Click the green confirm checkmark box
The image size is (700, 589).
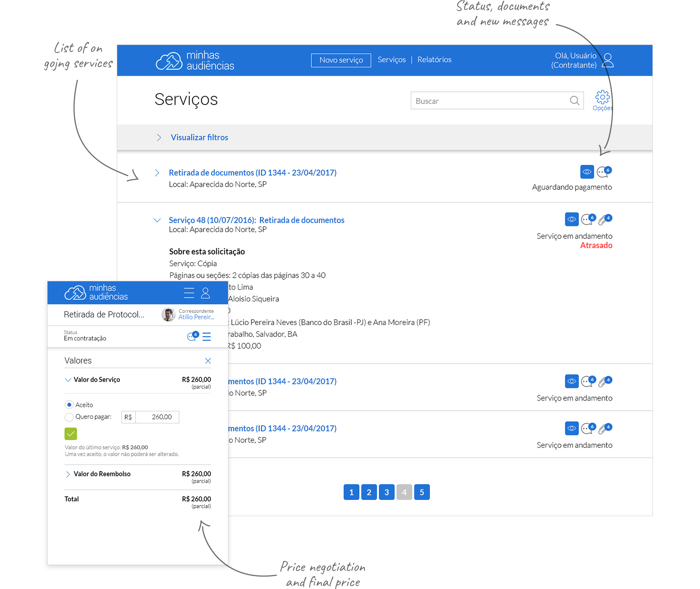pos(71,434)
